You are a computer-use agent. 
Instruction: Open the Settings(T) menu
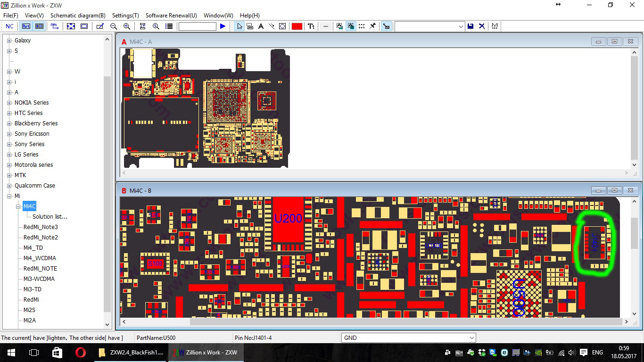(125, 16)
